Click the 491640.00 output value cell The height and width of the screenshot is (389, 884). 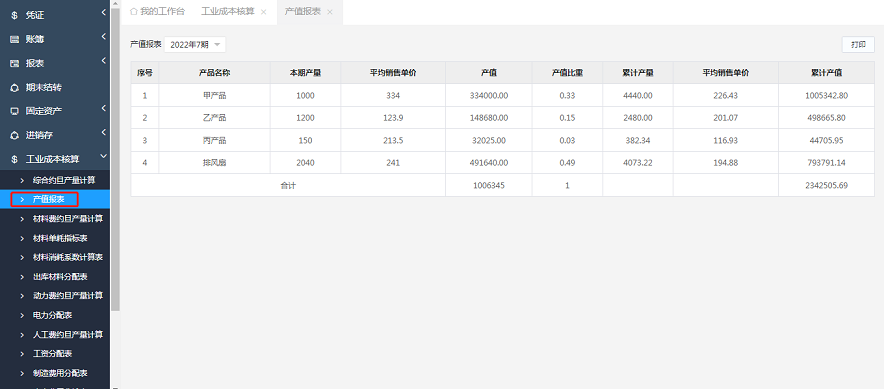(x=489, y=163)
